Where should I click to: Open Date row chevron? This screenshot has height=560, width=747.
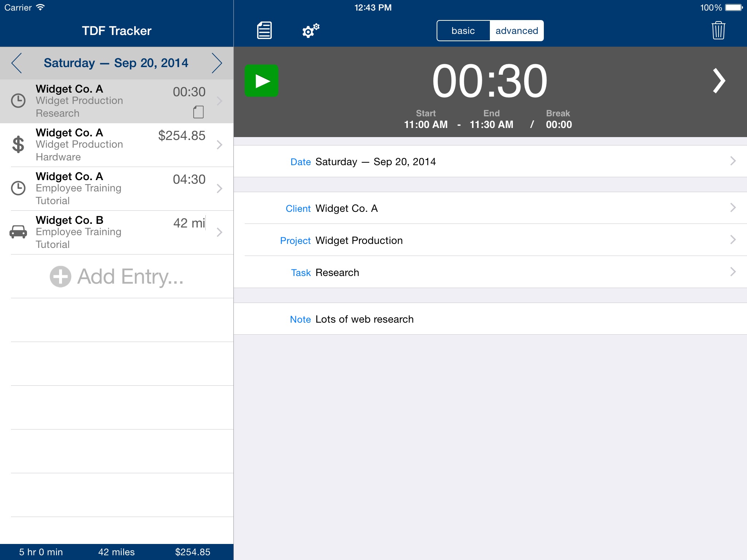pyautogui.click(x=733, y=161)
